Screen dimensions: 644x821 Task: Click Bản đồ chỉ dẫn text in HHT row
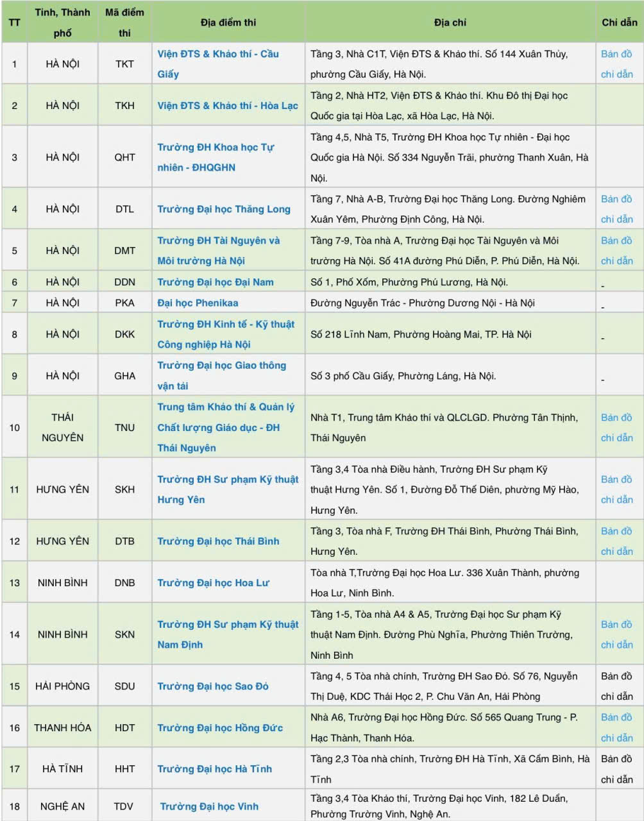point(617,769)
